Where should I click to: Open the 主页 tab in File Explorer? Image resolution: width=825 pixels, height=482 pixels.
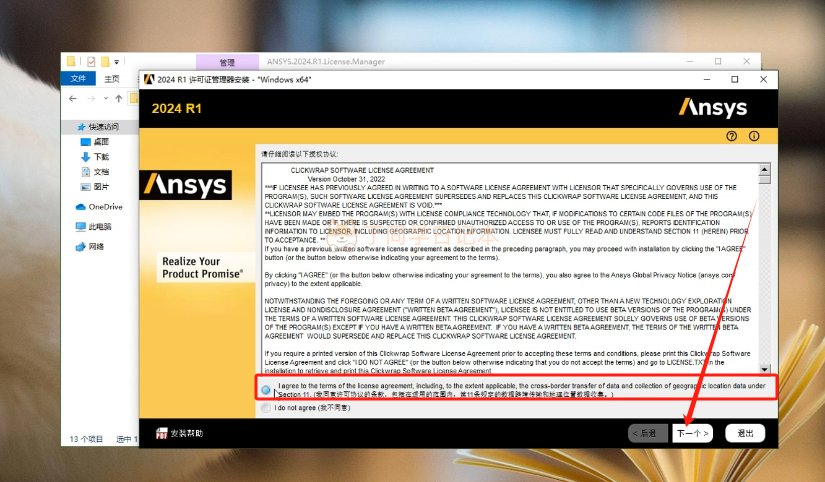click(x=112, y=78)
